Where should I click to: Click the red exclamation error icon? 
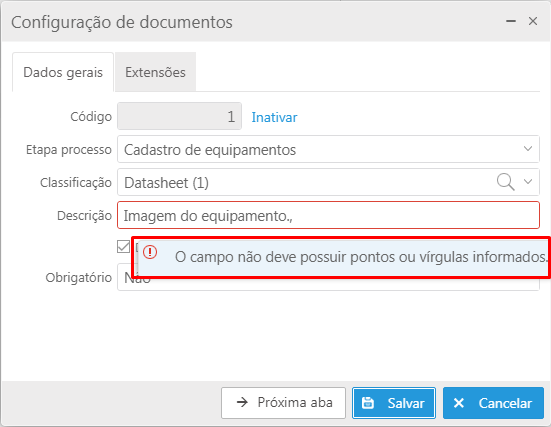[x=150, y=252]
